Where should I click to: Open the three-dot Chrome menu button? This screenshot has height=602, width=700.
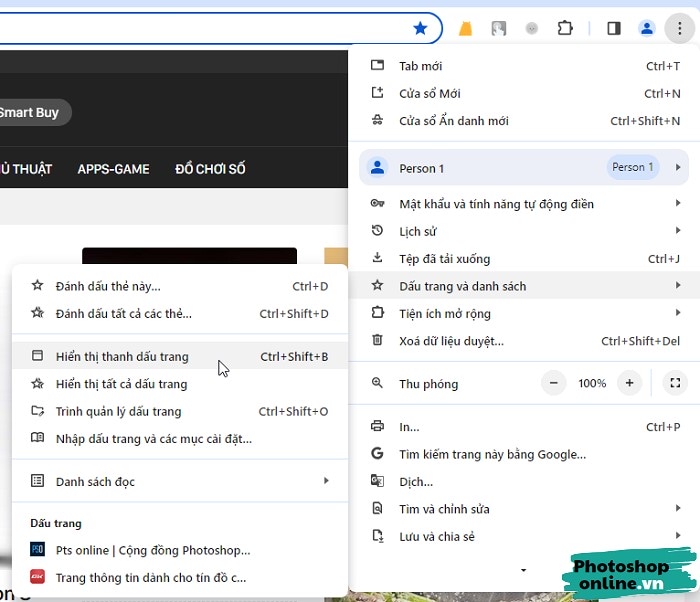(x=679, y=29)
